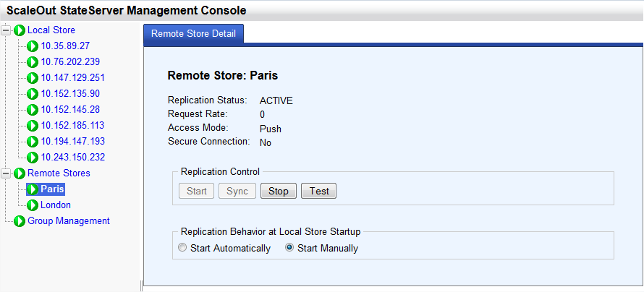Image resolution: width=644 pixels, height=292 pixels.
Task: Click the green icon next to 10.152.145.28
Action: 33,110
